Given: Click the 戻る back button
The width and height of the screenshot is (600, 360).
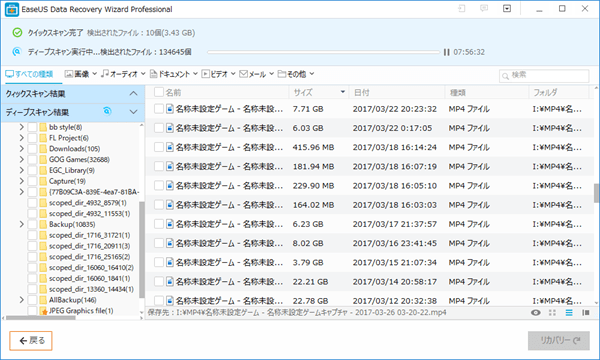Looking at the screenshot, I should point(31,340).
